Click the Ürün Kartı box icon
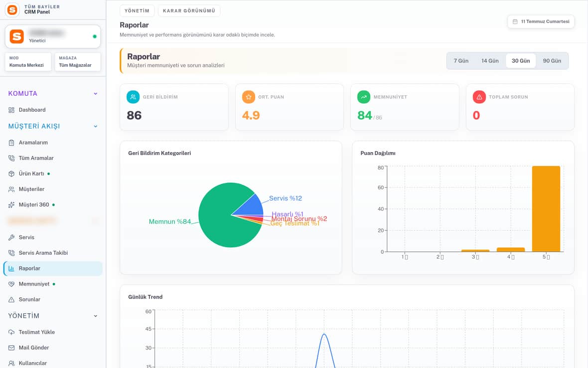The width and height of the screenshot is (588, 368). 11,174
